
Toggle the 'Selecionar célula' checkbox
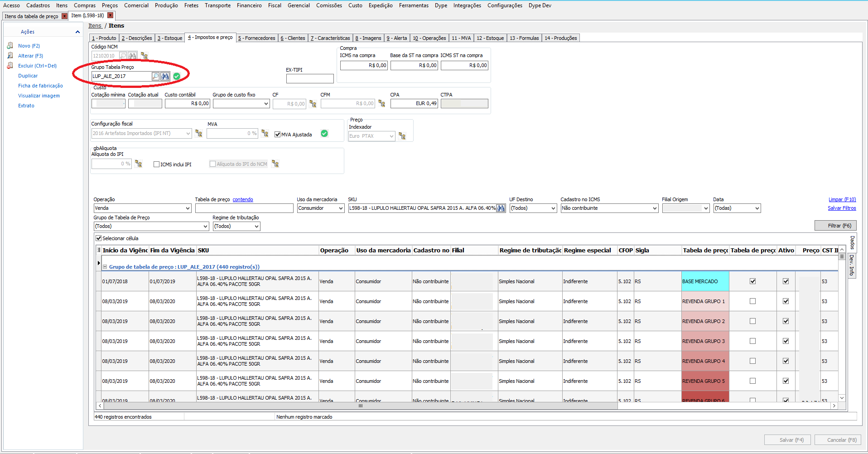(x=98, y=238)
